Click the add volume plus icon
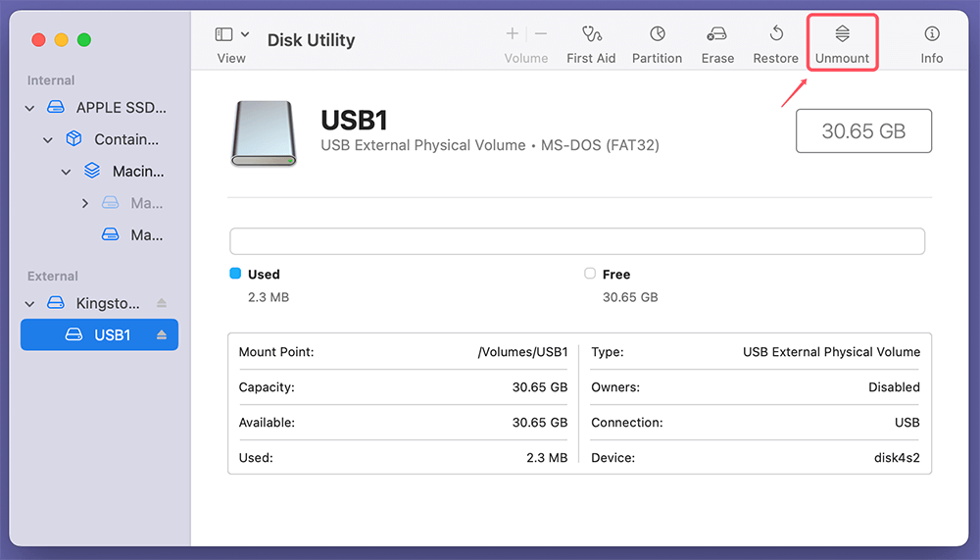The width and height of the screenshot is (980, 560). [513, 34]
